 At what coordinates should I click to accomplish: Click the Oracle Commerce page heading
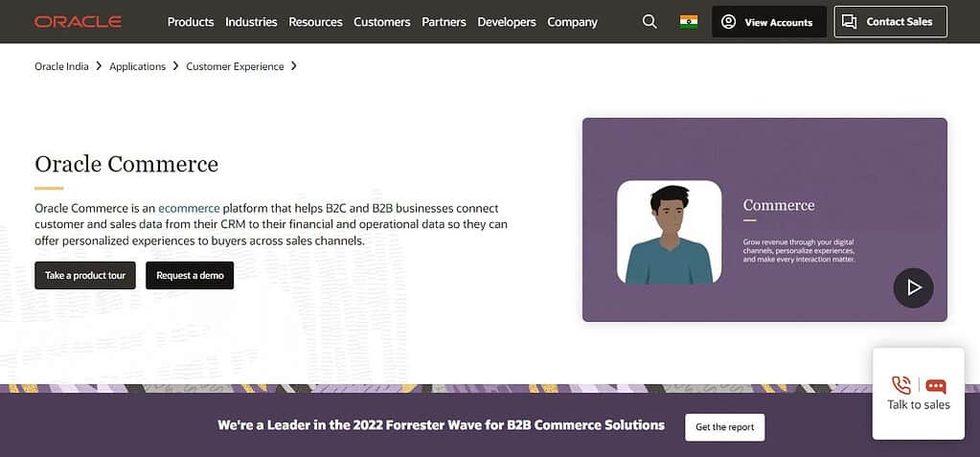(x=126, y=164)
